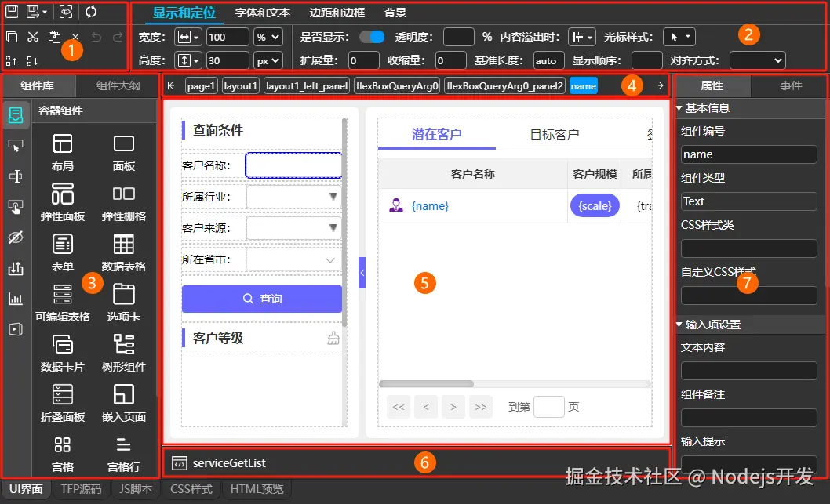Toggle the 是否显示 switch
This screenshot has width=830, height=504.
(370, 36)
